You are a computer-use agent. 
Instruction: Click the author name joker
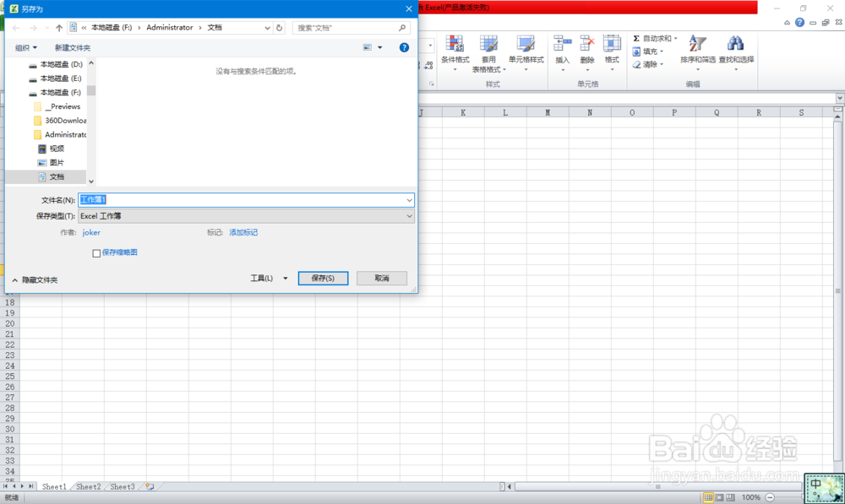pyautogui.click(x=91, y=232)
